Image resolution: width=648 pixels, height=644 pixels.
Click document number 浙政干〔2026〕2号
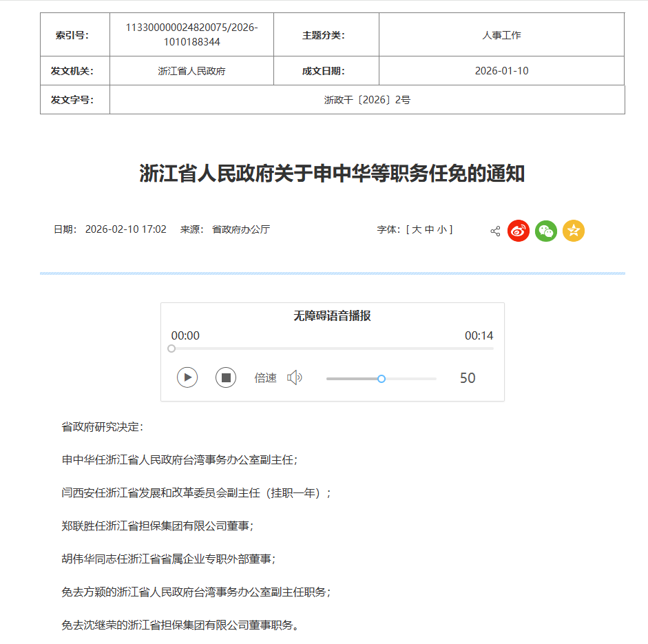367,100
